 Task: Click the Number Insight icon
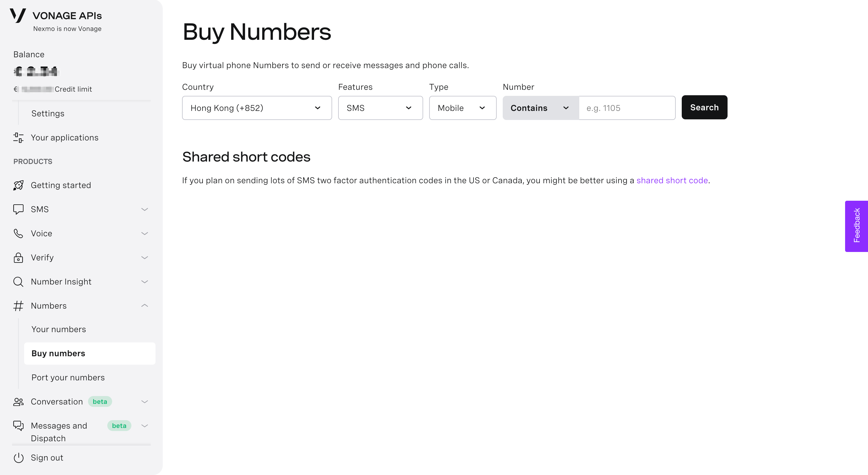point(18,282)
